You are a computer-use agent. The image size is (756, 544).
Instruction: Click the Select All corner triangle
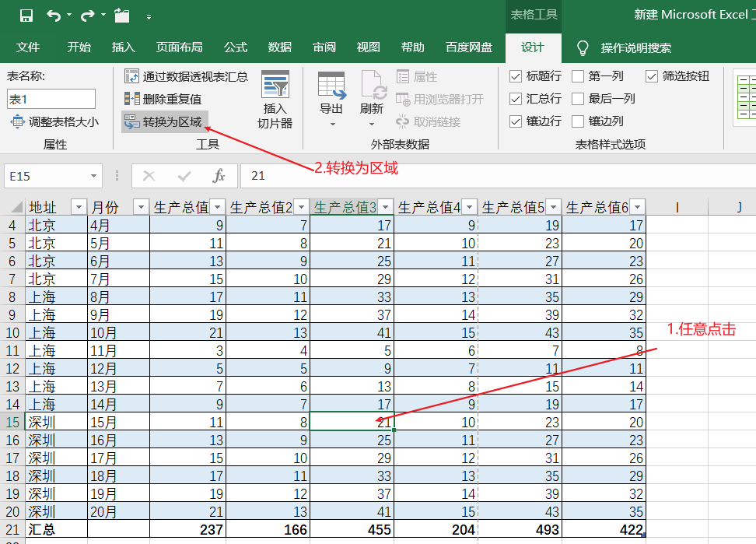[x=16, y=207]
